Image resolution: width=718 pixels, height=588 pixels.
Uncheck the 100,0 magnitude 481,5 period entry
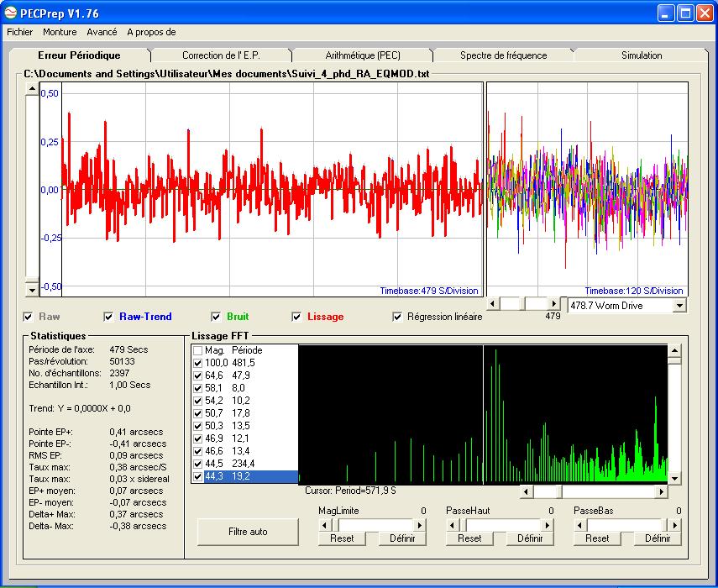(197, 363)
